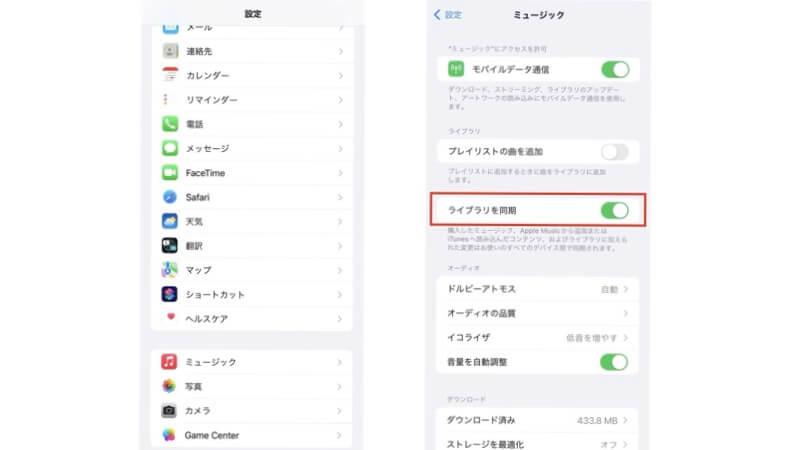The width and height of the screenshot is (800, 450).
Task: Select the オーディオの品質 option
Action: pos(537,313)
